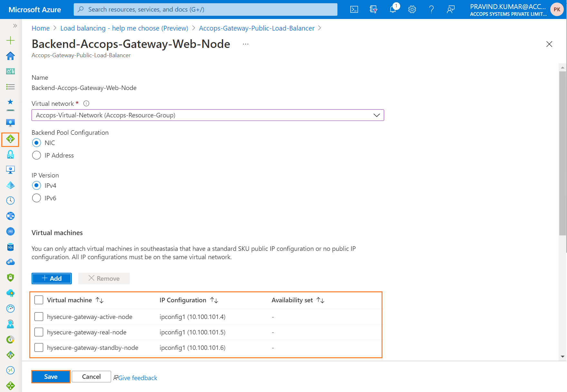Open the clock icon in sidebar
Screen dimensions: 567x392
pyautogui.click(x=10, y=200)
